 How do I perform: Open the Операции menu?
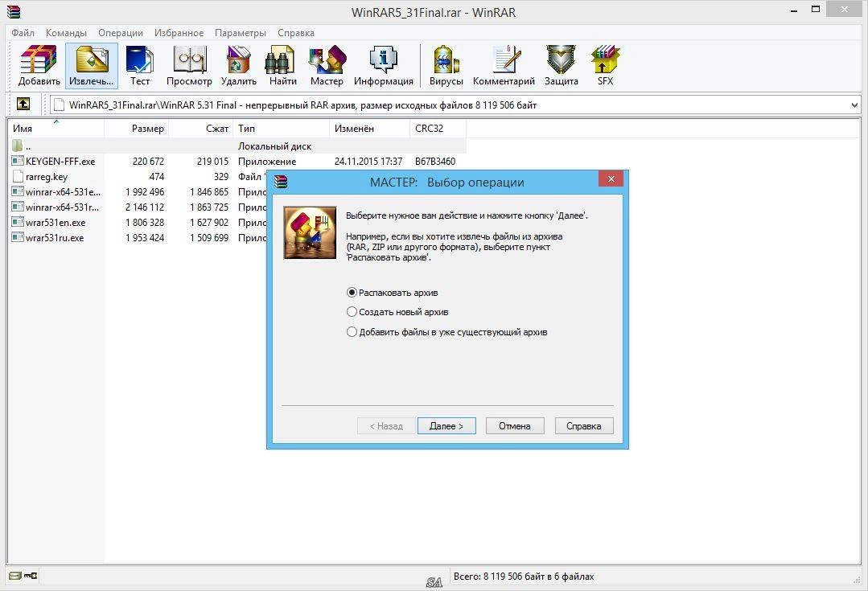tap(121, 33)
